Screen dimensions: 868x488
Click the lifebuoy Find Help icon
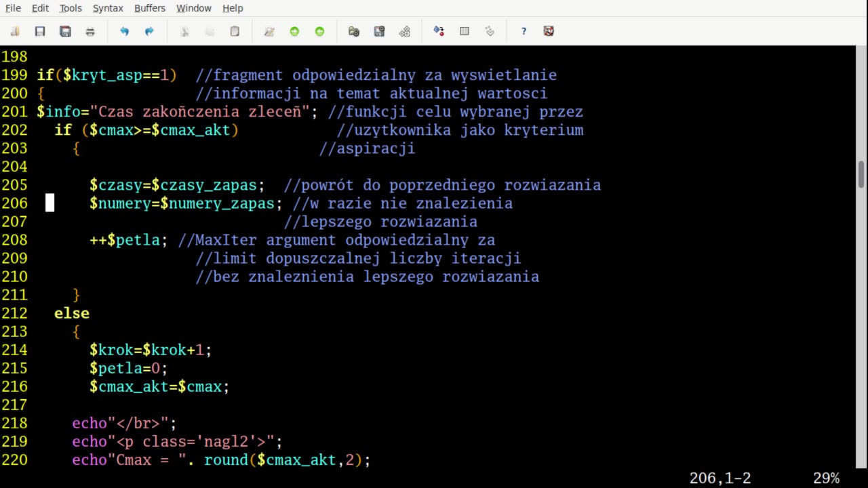(549, 31)
